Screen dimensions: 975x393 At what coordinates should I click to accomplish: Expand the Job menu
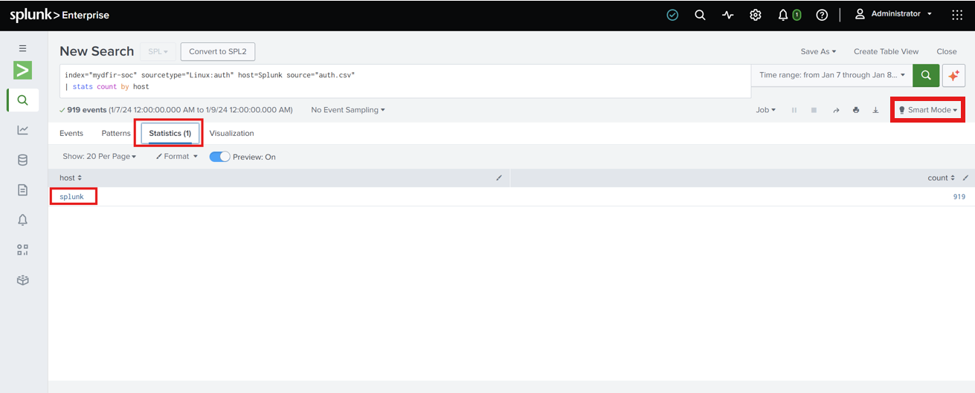point(765,110)
